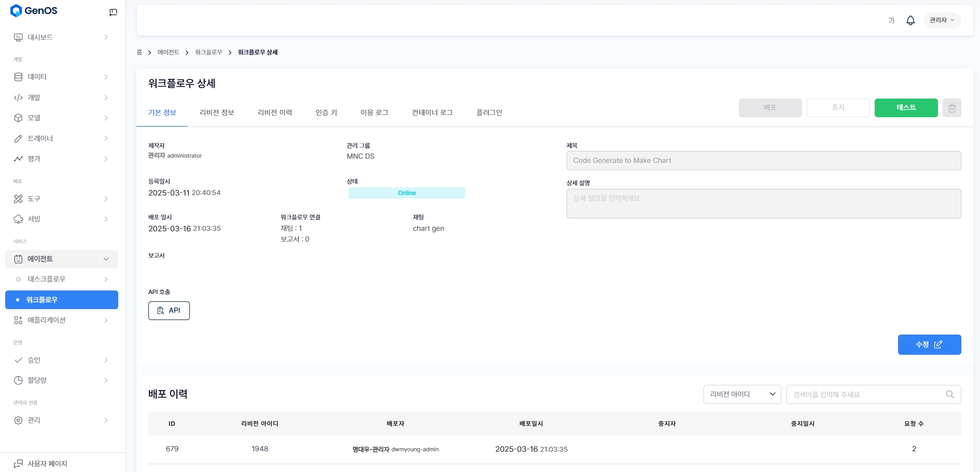Click the trash delete icon button

coord(951,108)
